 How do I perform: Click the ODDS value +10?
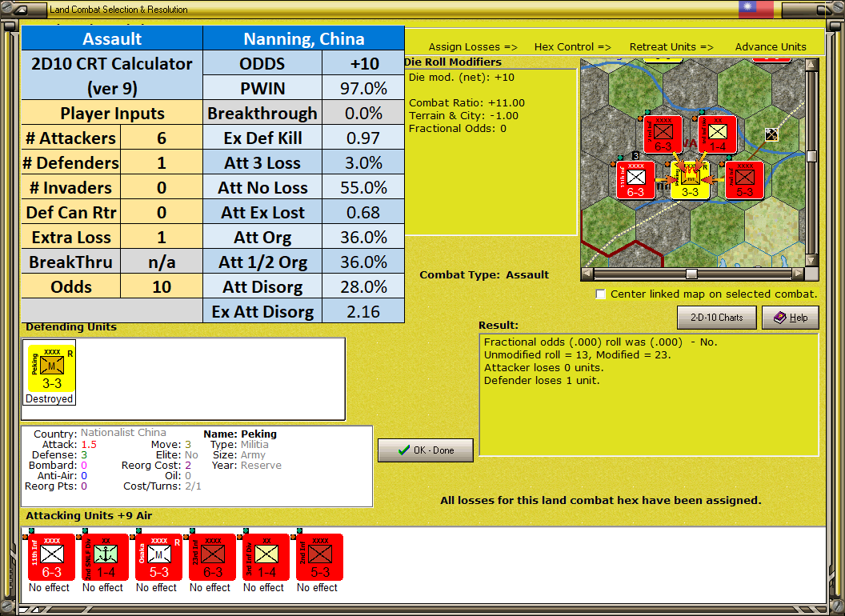(x=363, y=63)
